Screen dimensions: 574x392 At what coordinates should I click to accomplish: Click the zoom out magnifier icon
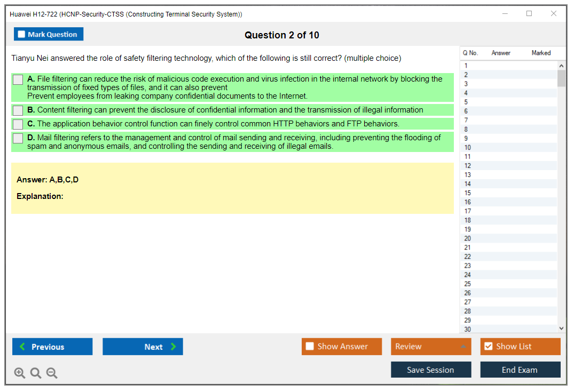[x=52, y=373]
